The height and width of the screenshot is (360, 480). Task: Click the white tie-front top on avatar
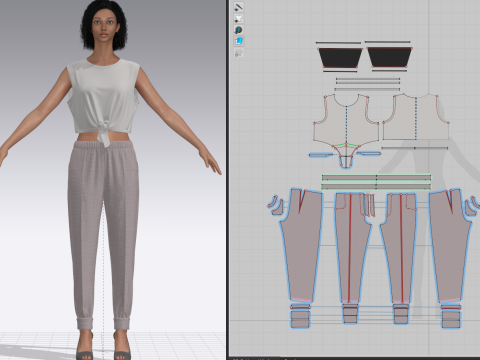pyautogui.click(x=103, y=98)
